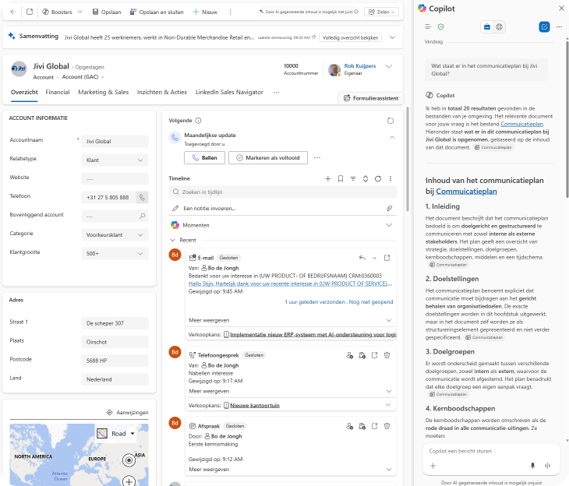Open the Road map style dropdown
This screenshot has width=569, height=486.
tap(117, 433)
